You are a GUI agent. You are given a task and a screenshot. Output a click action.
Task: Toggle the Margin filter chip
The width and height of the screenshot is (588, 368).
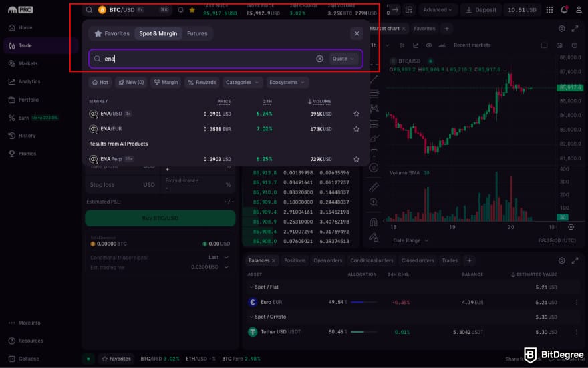pyautogui.click(x=166, y=82)
